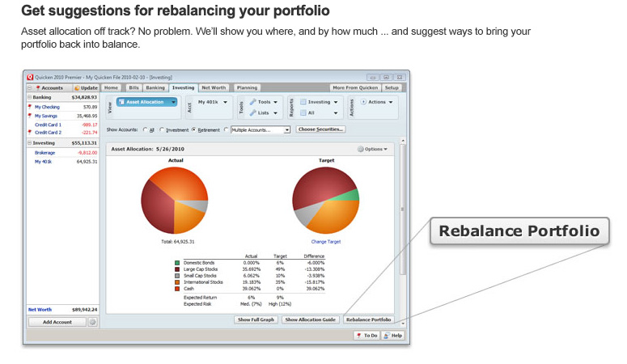Open the Asset Allocation view dropdown arrow
Image resolution: width=627 pixels, height=364 pixels.
pos(174,103)
